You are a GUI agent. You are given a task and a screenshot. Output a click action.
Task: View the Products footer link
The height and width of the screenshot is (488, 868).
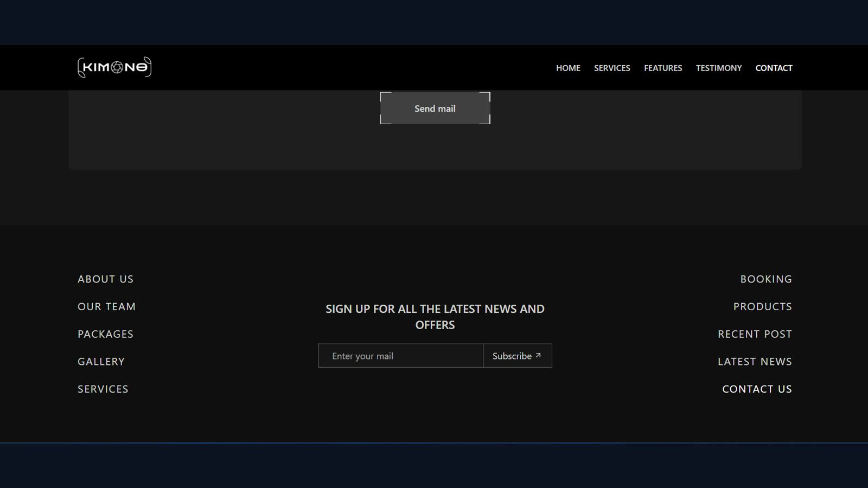pyautogui.click(x=763, y=307)
